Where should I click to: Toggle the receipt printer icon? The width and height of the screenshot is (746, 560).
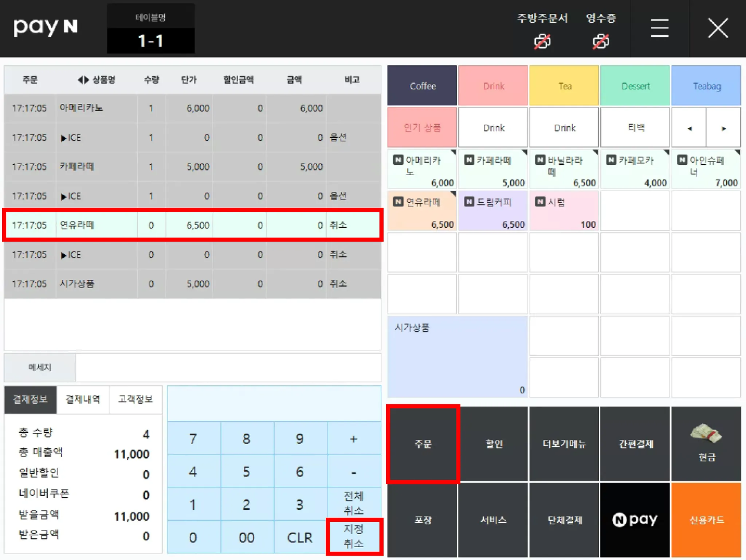(x=600, y=41)
